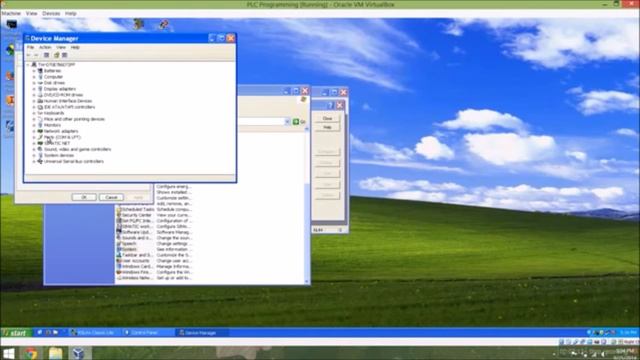The image size is (640, 360).
Task: Expand the Keyboards node
Action: click(34, 113)
